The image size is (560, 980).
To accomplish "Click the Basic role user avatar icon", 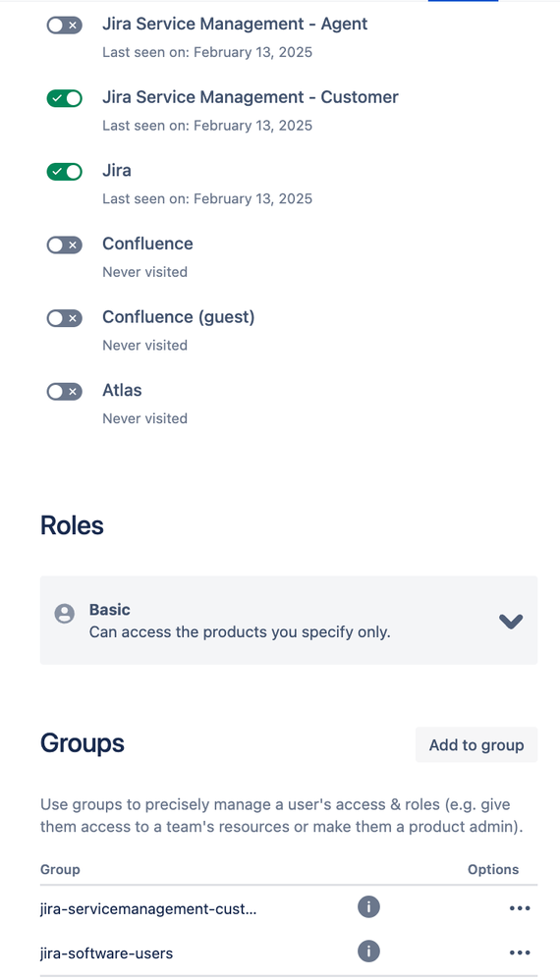I will pyautogui.click(x=65, y=613).
